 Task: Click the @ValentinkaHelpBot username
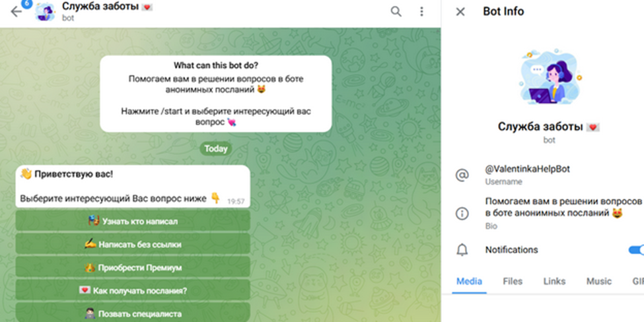point(527,169)
